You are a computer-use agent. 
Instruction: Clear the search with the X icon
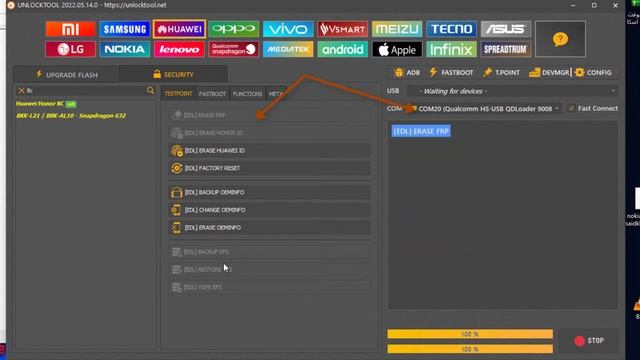21,90
